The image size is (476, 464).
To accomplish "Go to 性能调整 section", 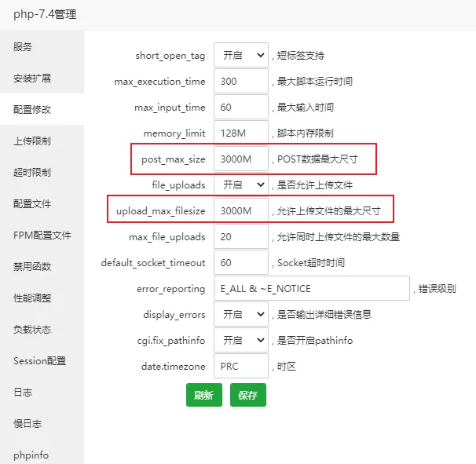I will (42, 298).
